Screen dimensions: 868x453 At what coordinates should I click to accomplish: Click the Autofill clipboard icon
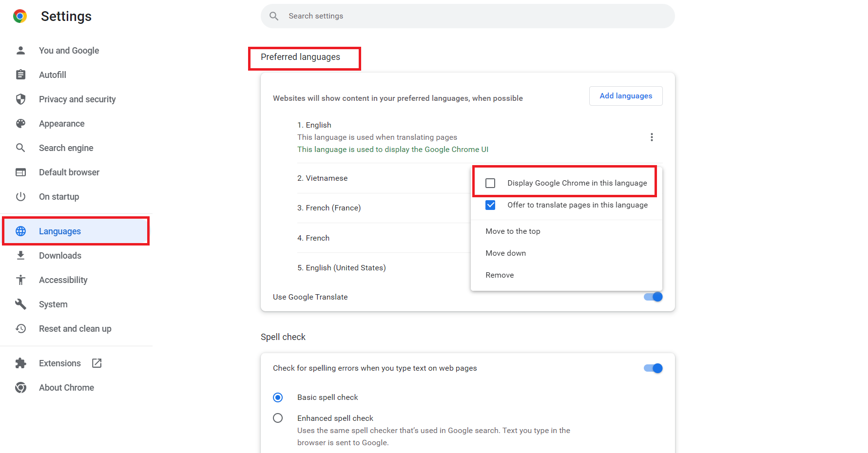20,75
